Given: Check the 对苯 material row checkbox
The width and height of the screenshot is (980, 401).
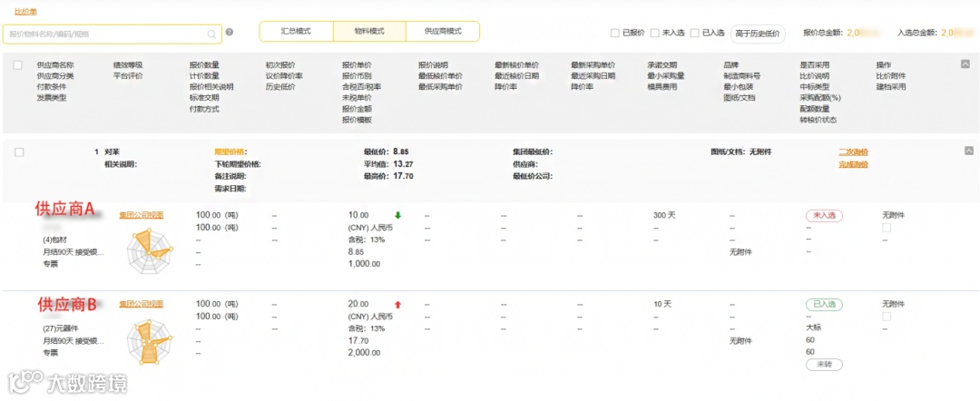Looking at the screenshot, I should click(x=19, y=152).
